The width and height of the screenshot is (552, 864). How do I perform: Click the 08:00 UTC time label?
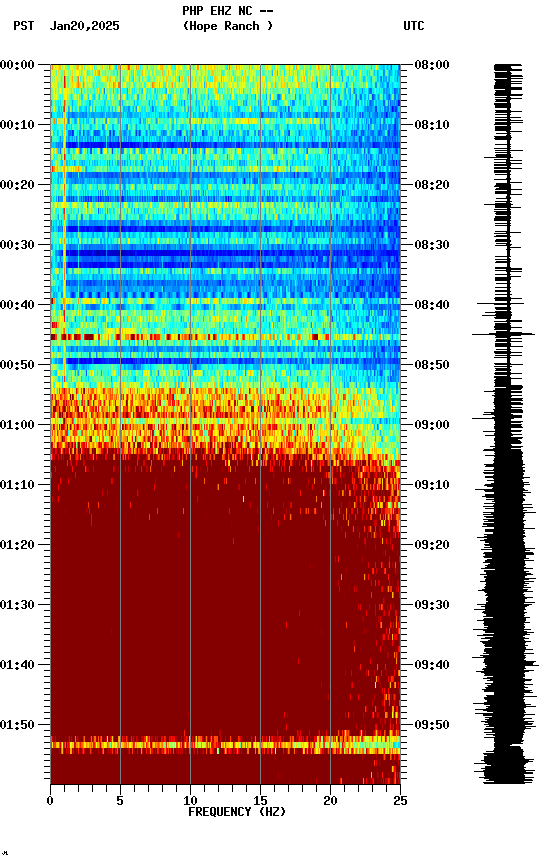[x=432, y=65]
